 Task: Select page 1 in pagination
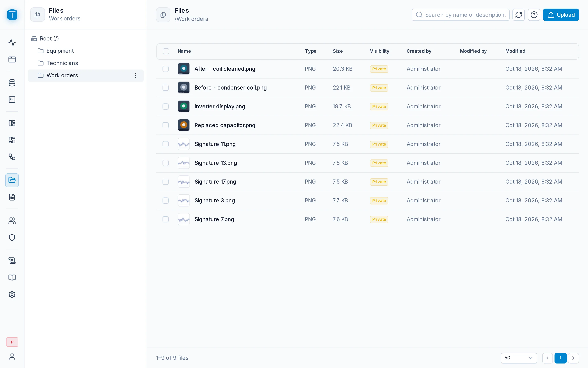(560, 358)
